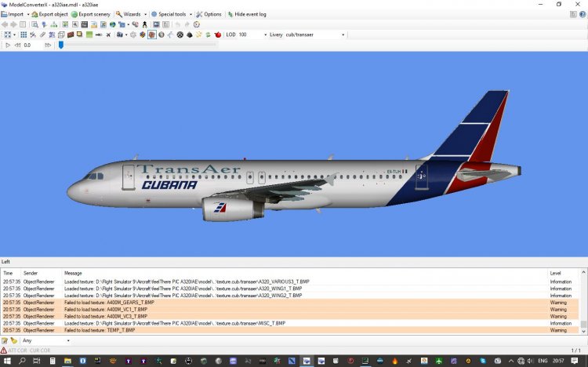Toggle the axes display icon
Screen dimensions: 588x367
tap(33, 35)
